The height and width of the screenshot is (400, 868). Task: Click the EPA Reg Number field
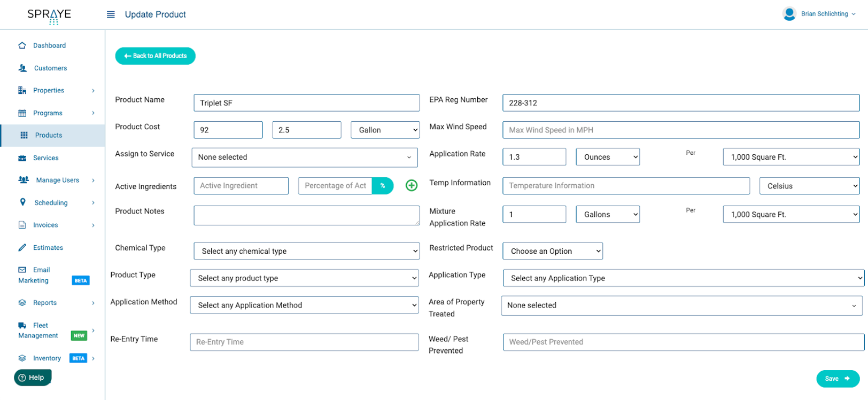click(x=681, y=103)
